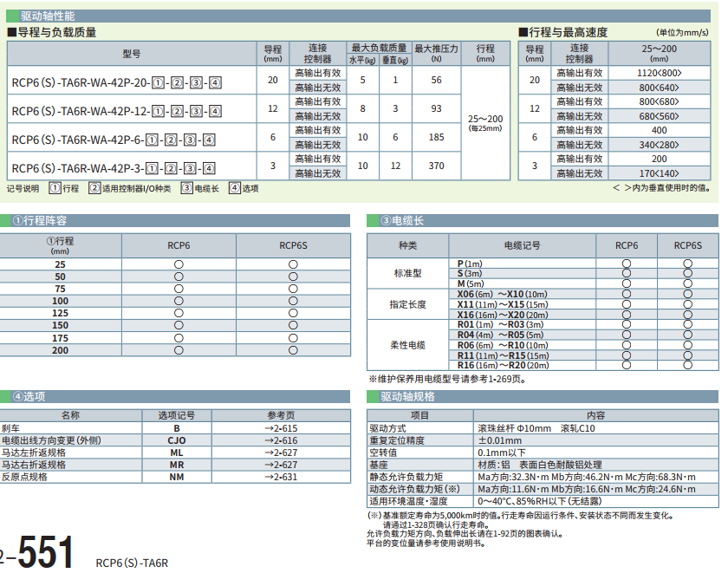The image size is (728, 573).
Task: Click spec item "基座"
Action: tap(379, 465)
